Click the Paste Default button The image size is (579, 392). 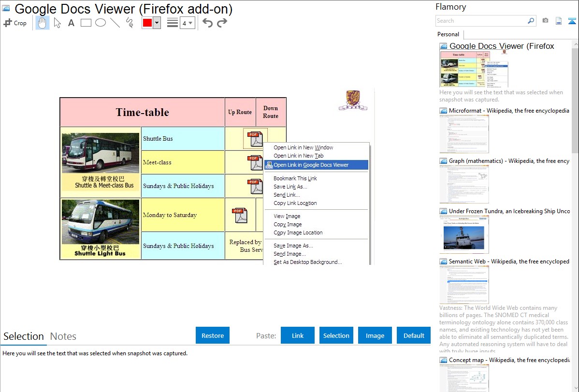coord(414,335)
